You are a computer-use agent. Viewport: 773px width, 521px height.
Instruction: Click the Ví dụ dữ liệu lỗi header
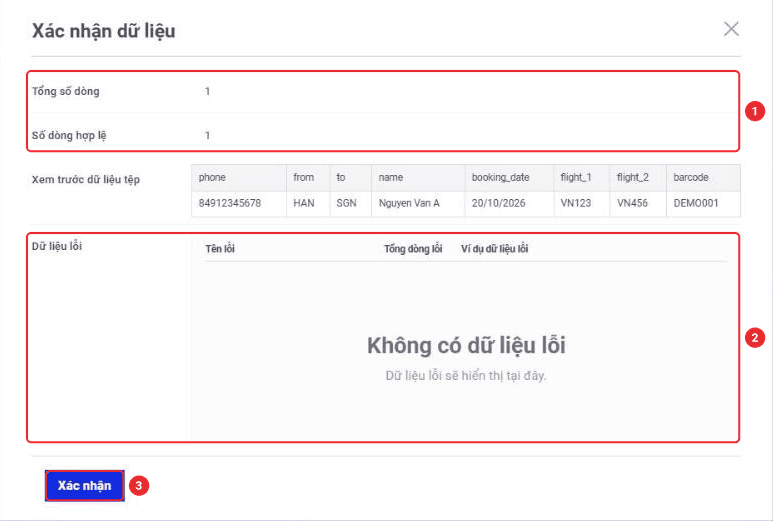click(x=494, y=249)
